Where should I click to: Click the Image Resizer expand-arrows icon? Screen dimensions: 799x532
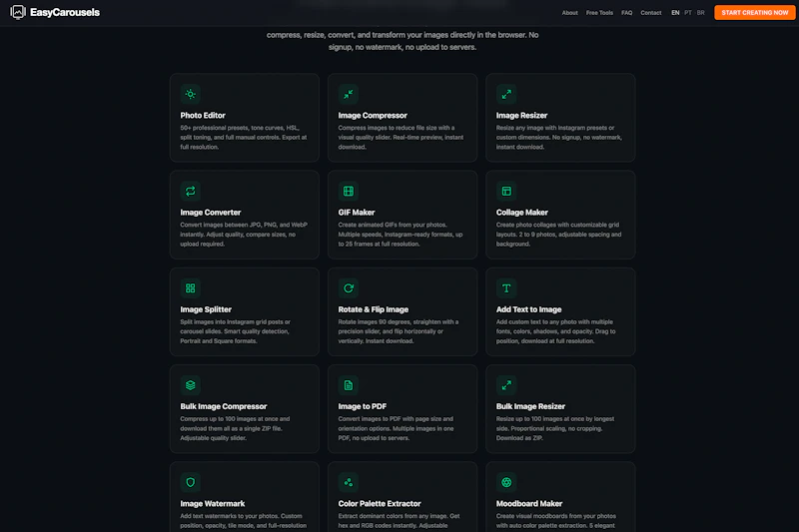click(506, 94)
